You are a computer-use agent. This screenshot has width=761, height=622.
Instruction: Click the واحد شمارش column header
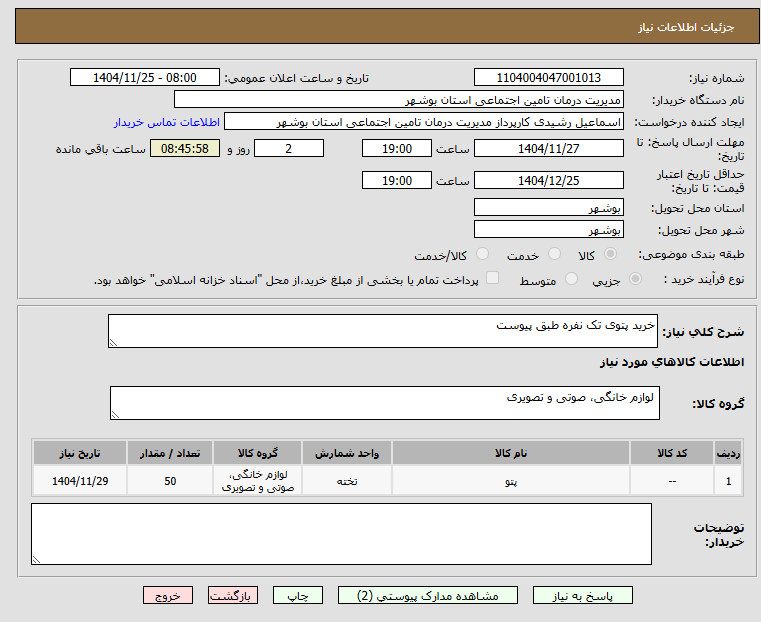[x=347, y=453]
